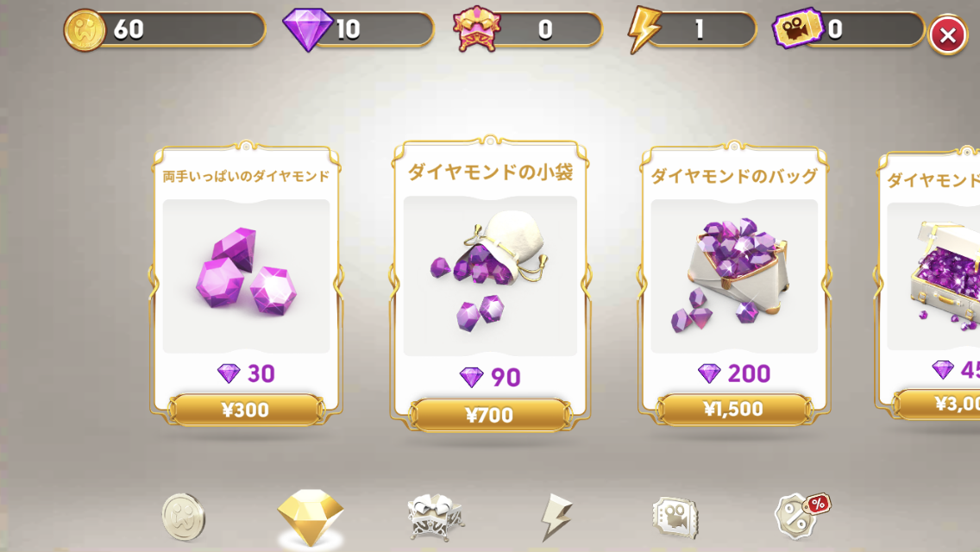This screenshot has height=552, width=980.
Task: Open the treasure chest shop tab
Action: (x=435, y=517)
